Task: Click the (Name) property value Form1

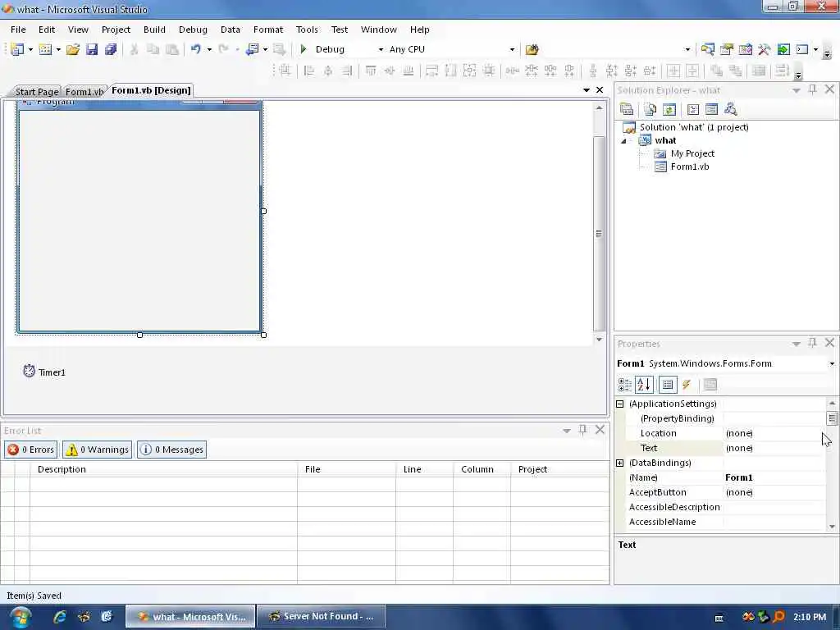Action: (773, 477)
